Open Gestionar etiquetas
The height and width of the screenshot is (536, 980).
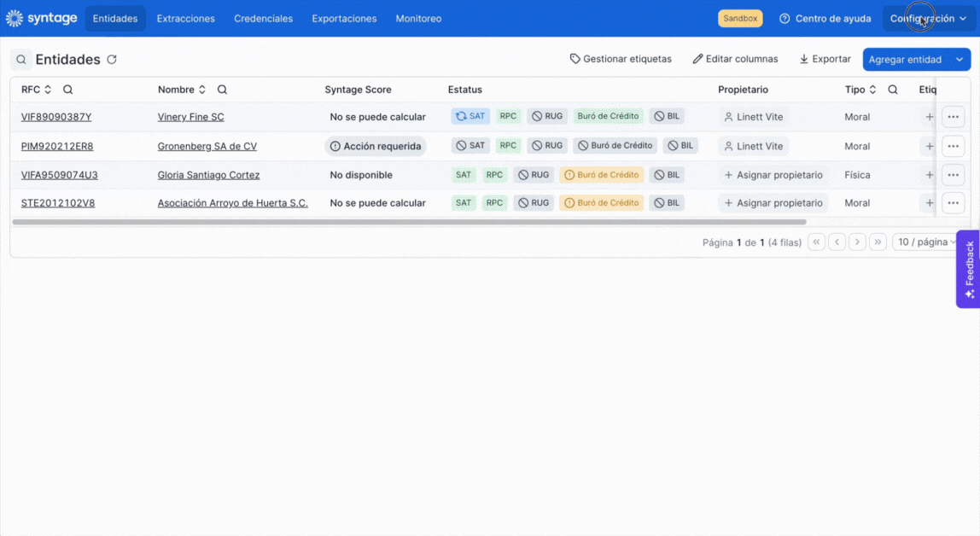[x=620, y=59]
